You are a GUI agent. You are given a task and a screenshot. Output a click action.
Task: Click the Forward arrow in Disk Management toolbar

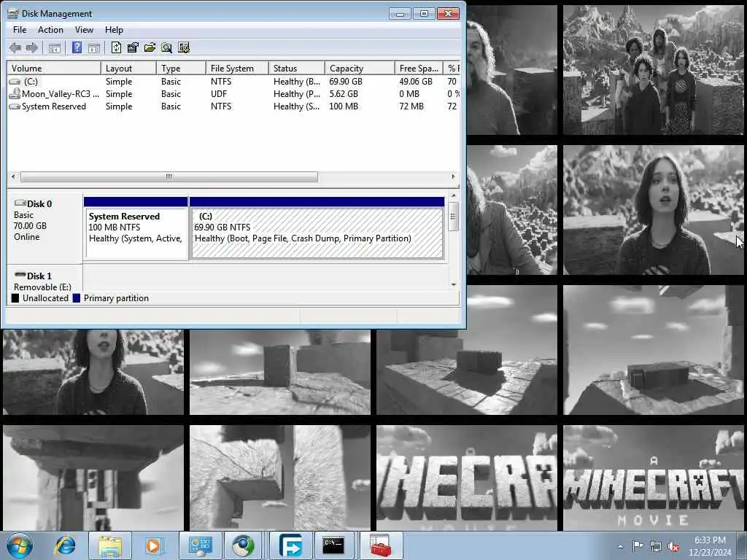click(32, 47)
